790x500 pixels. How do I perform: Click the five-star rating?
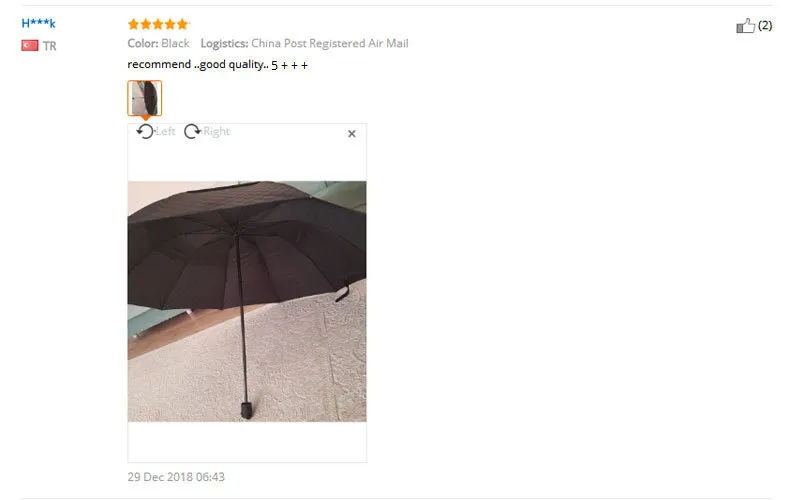click(158, 24)
